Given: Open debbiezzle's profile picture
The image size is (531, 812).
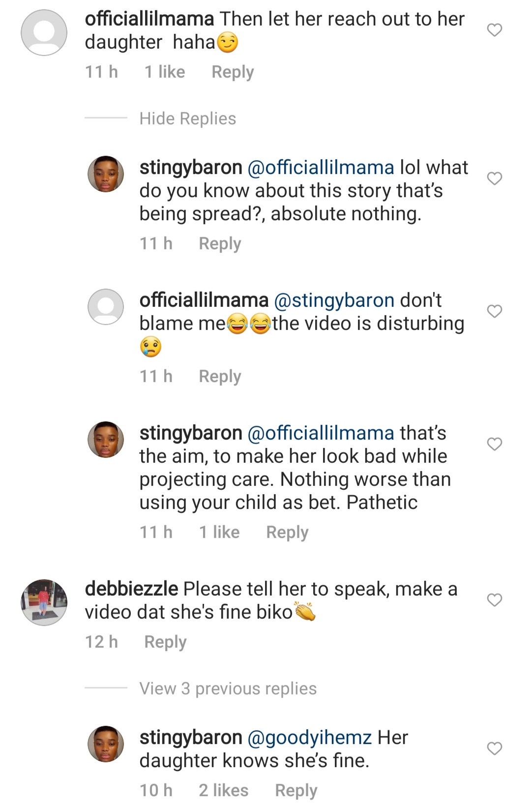Looking at the screenshot, I should (x=44, y=602).
